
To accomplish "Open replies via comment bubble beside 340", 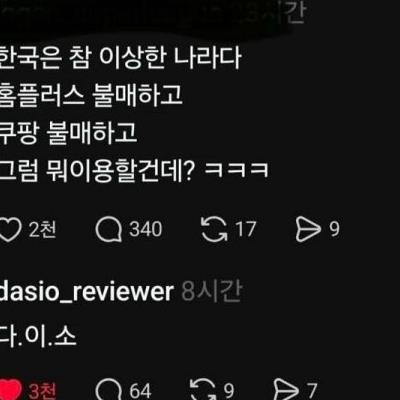I will point(109,230).
